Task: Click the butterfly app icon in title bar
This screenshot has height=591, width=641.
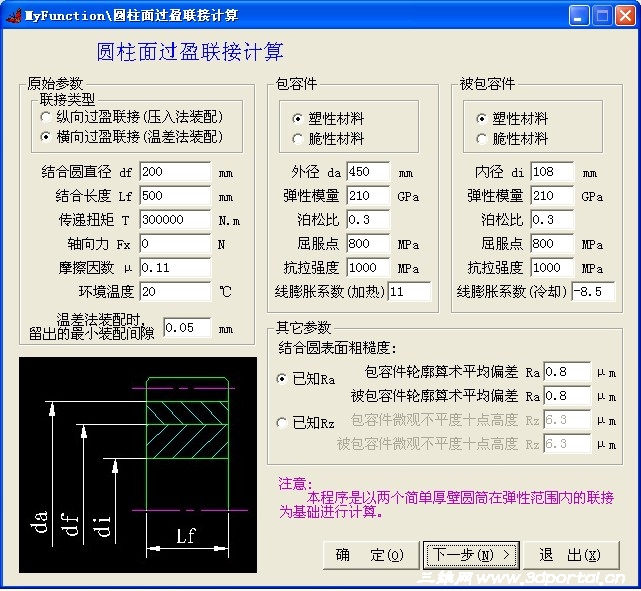Action: tap(13, 16)
